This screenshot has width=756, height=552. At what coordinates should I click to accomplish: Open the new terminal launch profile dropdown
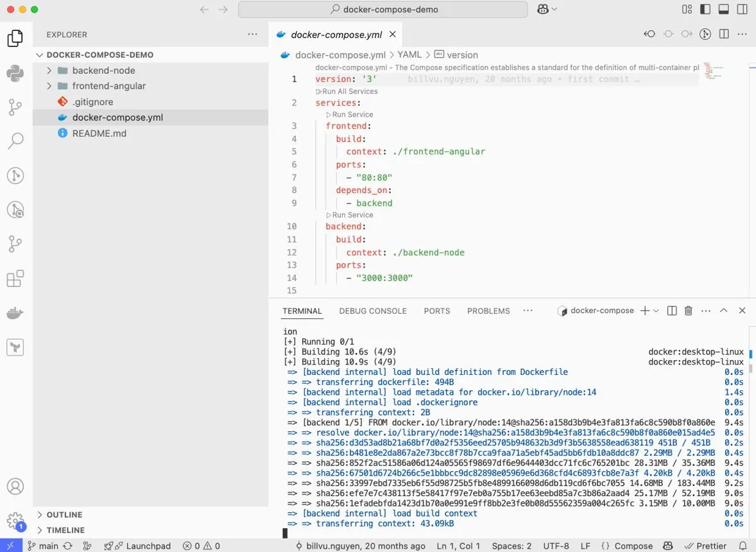(x=656, y=311)
